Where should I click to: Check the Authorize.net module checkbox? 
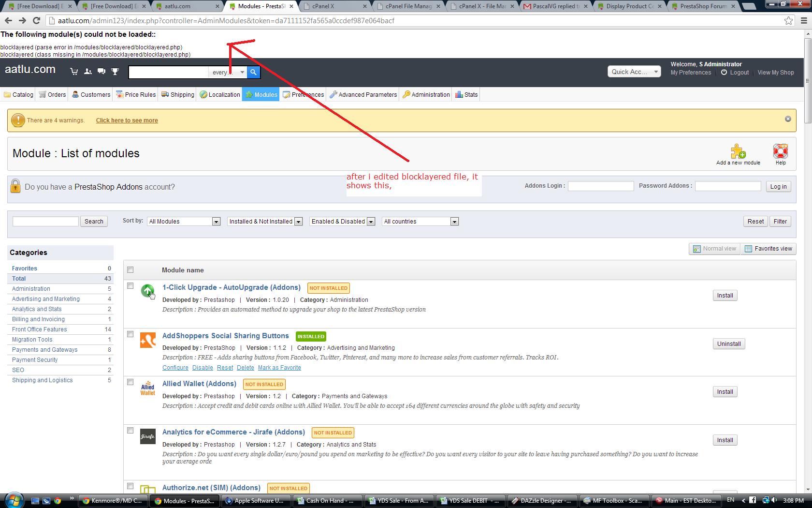pyautogui.click(x=130, y=486)
